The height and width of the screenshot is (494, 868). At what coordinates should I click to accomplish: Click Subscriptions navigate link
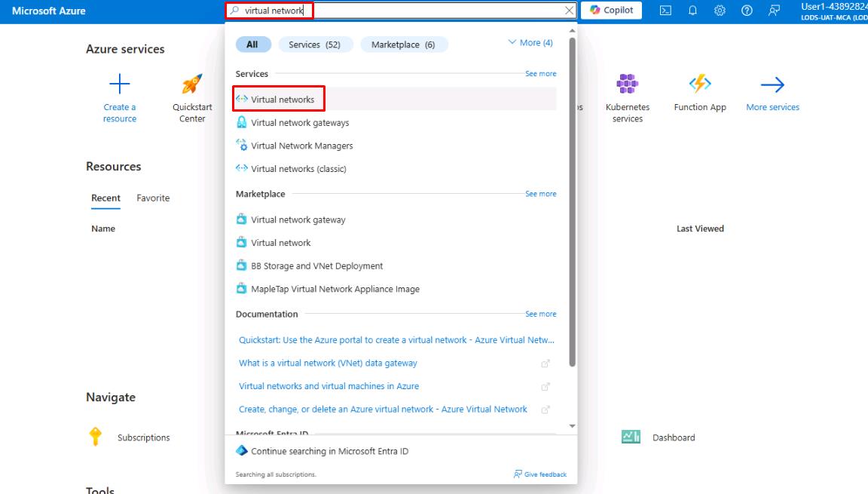(x=143, y=437)
